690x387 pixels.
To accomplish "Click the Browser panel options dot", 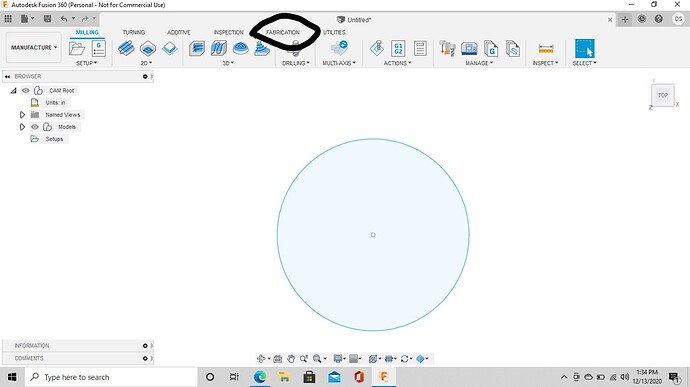I will (x=145, y=77).
